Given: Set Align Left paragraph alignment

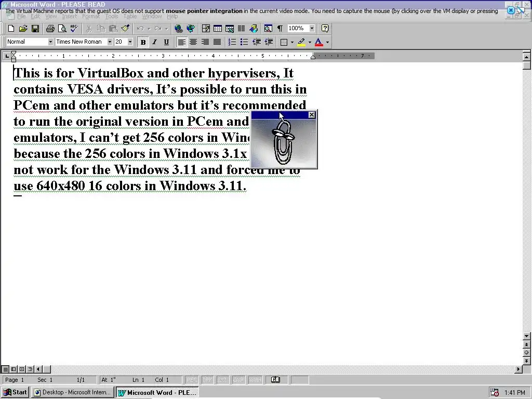Looking at the screenshot, I should tap(181, 42).
